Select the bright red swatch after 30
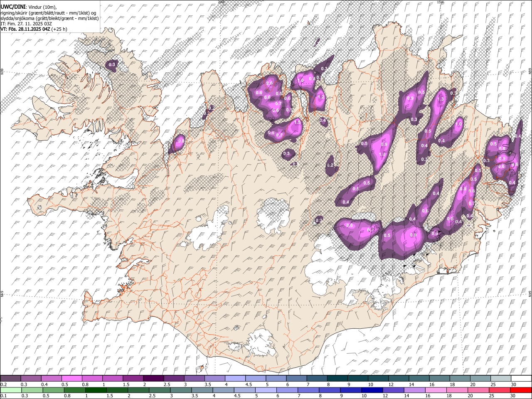The height and width of the screenshot is (399, 532). (520, 390)
